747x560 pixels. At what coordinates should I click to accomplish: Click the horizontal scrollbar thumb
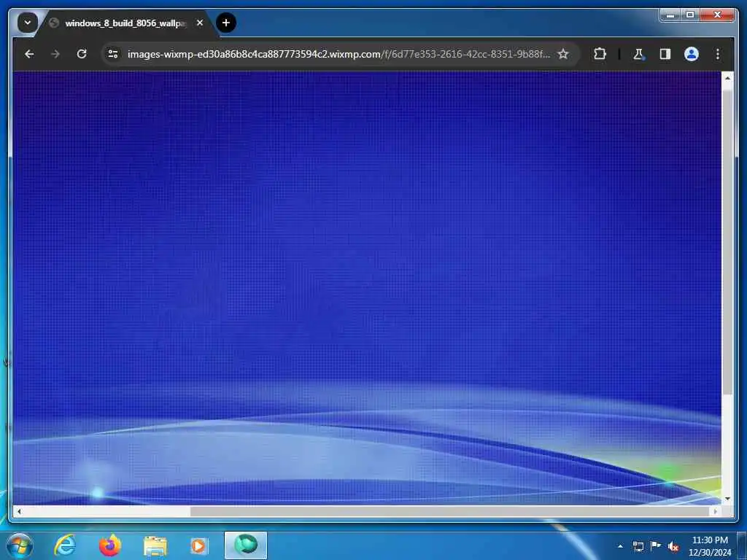click(x=449, y=511)
